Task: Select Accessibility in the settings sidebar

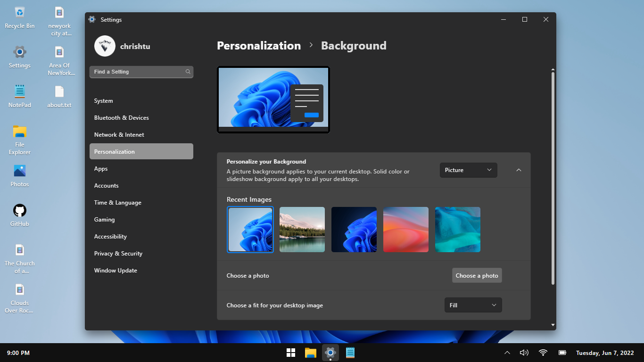Action: pyautogui.click(x=110, y=237)
